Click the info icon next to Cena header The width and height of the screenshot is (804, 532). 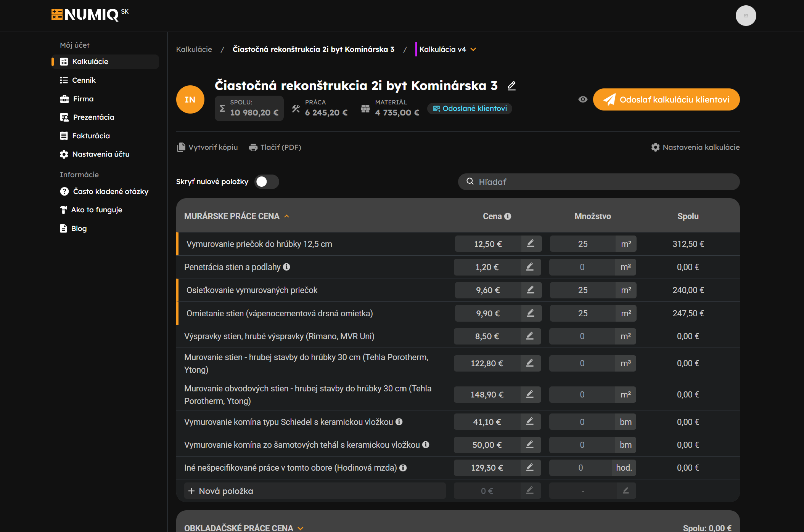coord(508,216)
